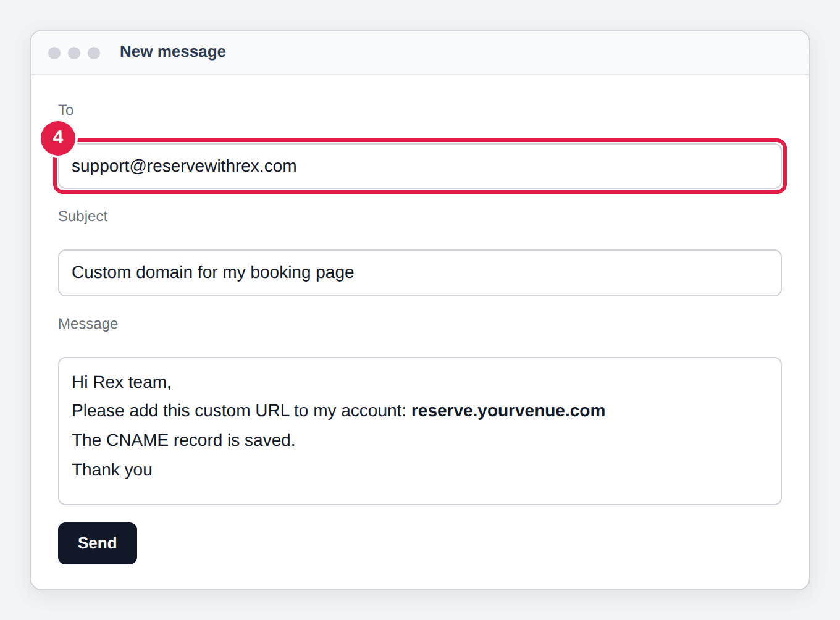840x620 pixels.
Task: Click the 'Hi Rex team,' line
Action: coord(122,382)
